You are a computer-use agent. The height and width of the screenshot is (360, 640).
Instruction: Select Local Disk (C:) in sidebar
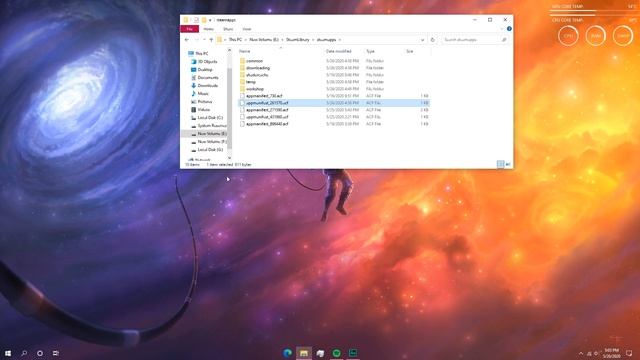click(x=210, y=118)
